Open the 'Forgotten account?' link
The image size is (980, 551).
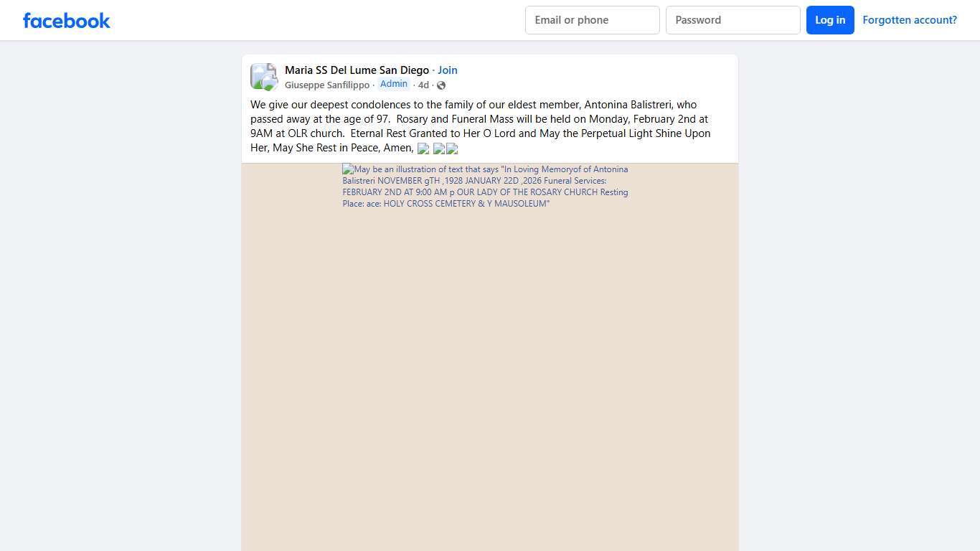909,20
